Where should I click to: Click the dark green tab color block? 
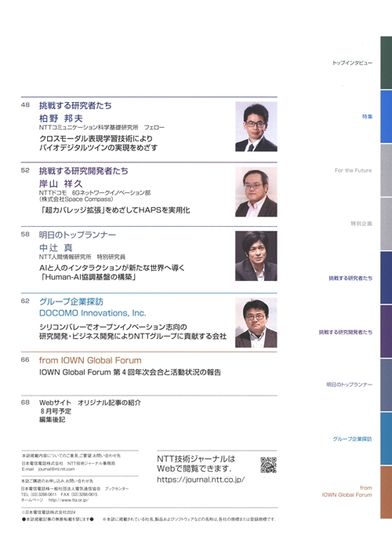pos(387,63)
